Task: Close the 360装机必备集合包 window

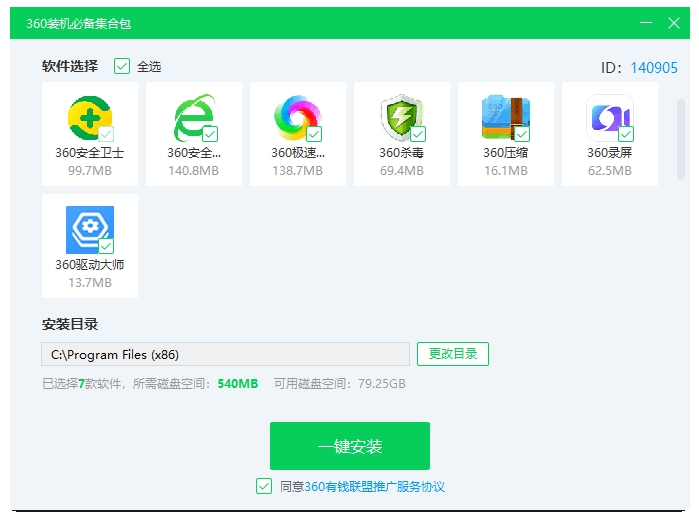Action: 674,23
